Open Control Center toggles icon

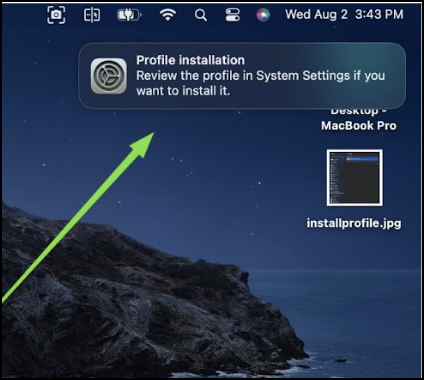click(232, 15)
